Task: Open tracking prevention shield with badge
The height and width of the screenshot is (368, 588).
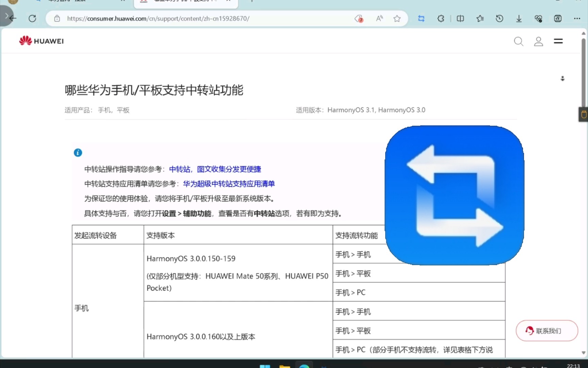Action: [x=359, y=19]
